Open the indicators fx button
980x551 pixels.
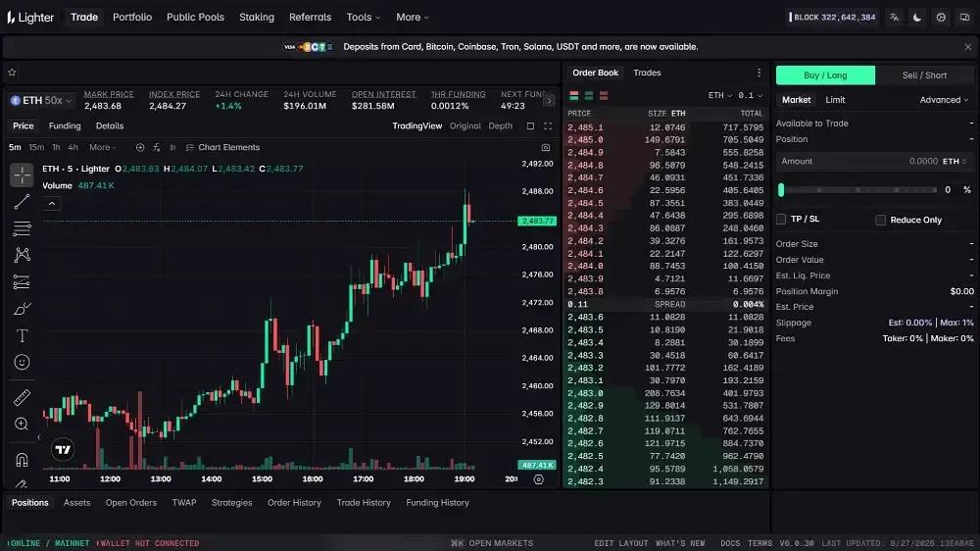click(156, 148)
